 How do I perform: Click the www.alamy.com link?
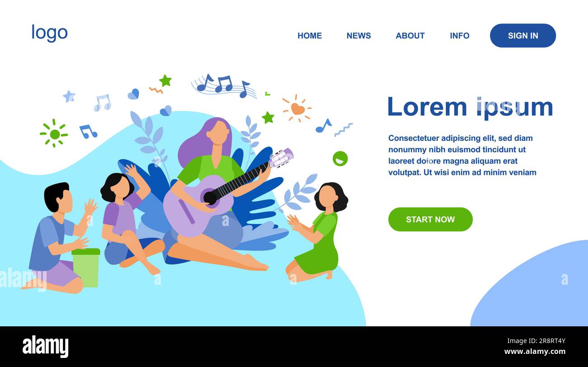point(535,352)
